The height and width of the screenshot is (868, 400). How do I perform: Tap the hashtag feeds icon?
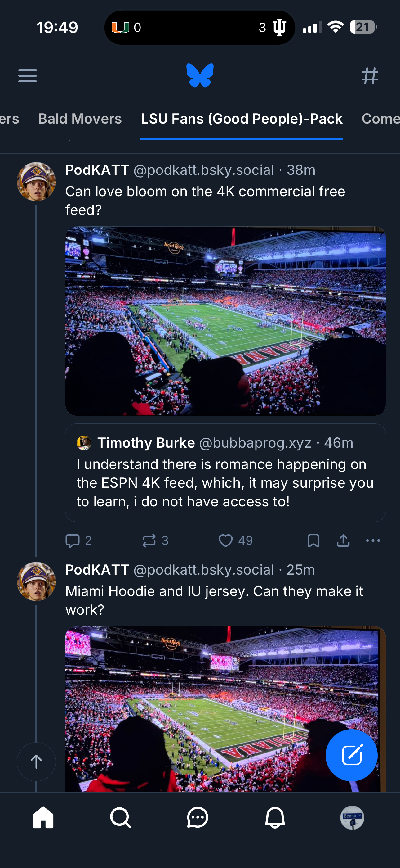[x=370, y=75]
